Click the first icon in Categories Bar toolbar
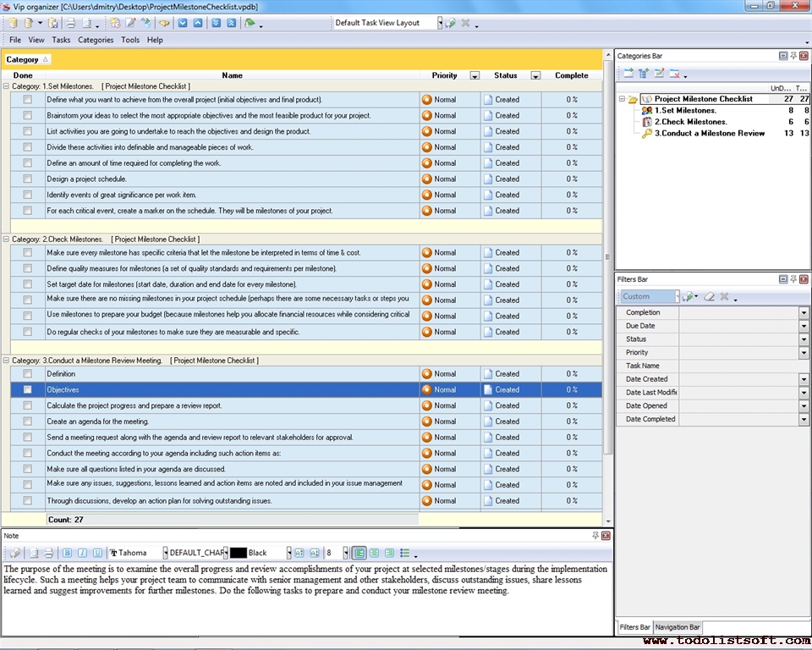 628,74
